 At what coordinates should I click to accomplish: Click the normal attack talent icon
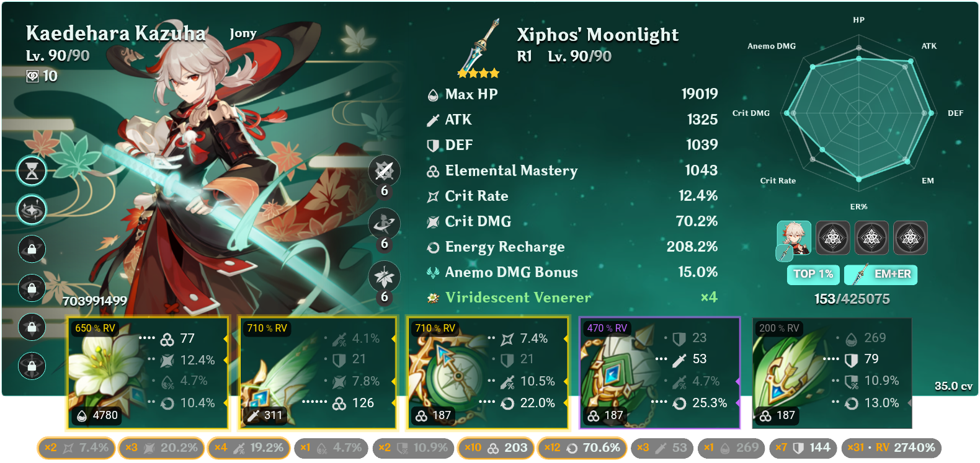point(385,170)
